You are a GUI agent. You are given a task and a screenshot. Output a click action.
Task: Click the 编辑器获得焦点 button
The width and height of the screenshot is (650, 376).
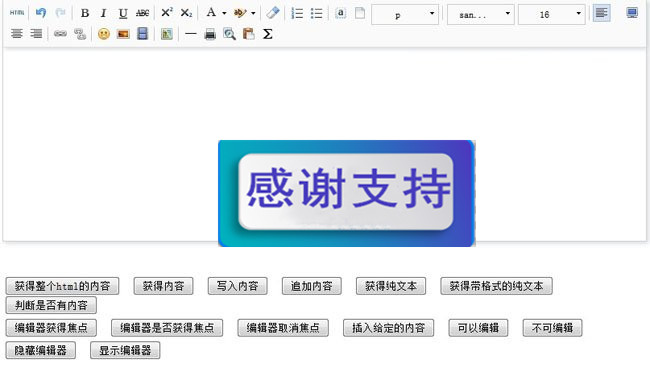click(x=51, y=328)
